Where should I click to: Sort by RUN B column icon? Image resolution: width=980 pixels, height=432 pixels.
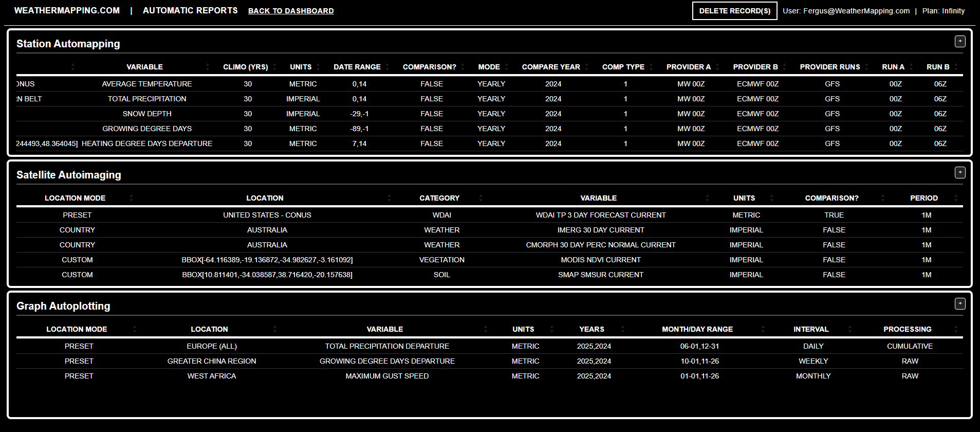pyautogui.click(x=956, y=67)
